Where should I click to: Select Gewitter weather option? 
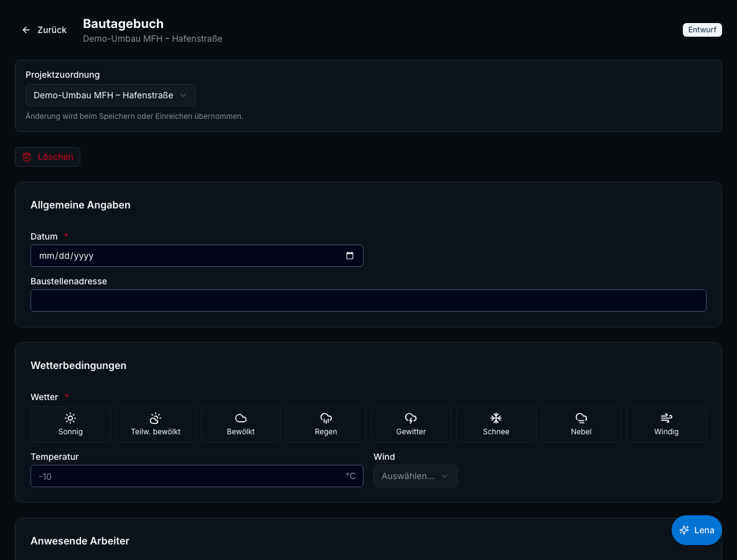click(x=411, y=424)
